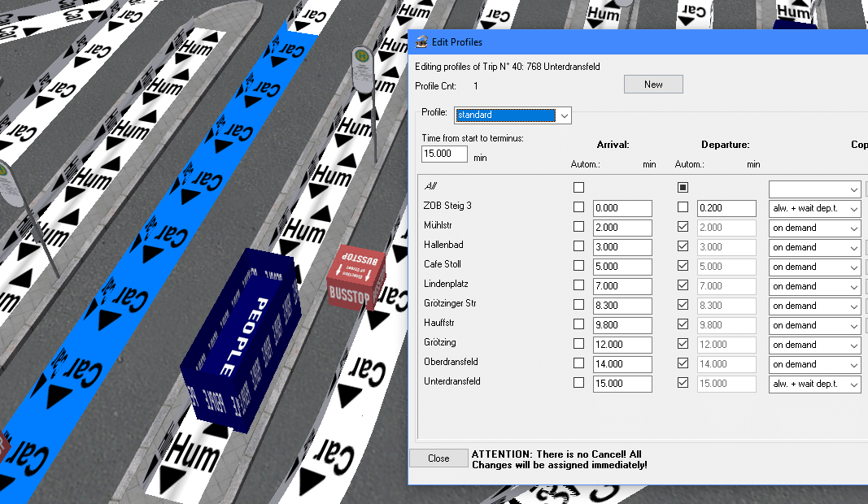Uncheck automatic departure for Hallenbad
This screenshot has width=868, height=504.
pyautogui.click(x=683, y=247)
